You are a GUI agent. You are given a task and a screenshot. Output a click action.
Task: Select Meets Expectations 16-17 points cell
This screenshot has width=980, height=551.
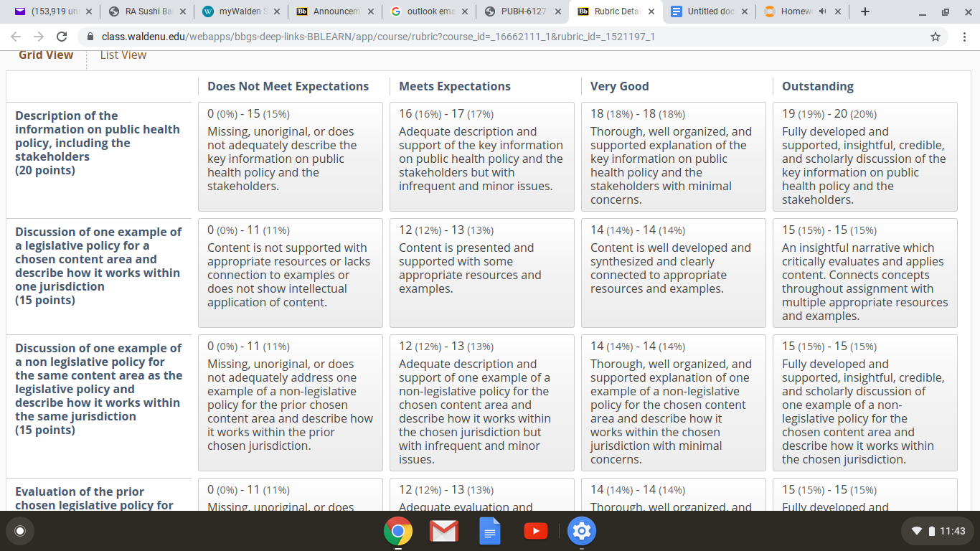(482, 156)
